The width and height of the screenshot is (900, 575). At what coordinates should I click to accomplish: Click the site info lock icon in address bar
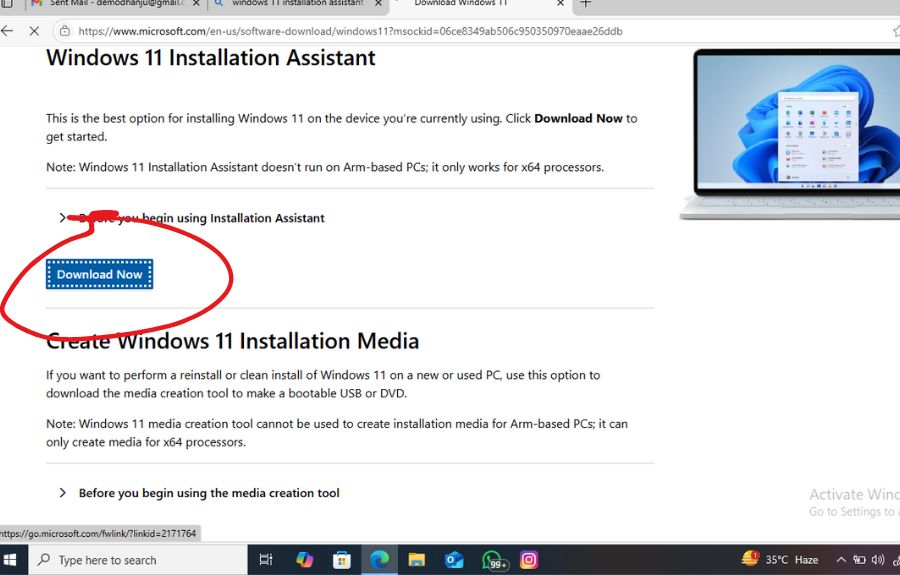[x=65, y=31]
